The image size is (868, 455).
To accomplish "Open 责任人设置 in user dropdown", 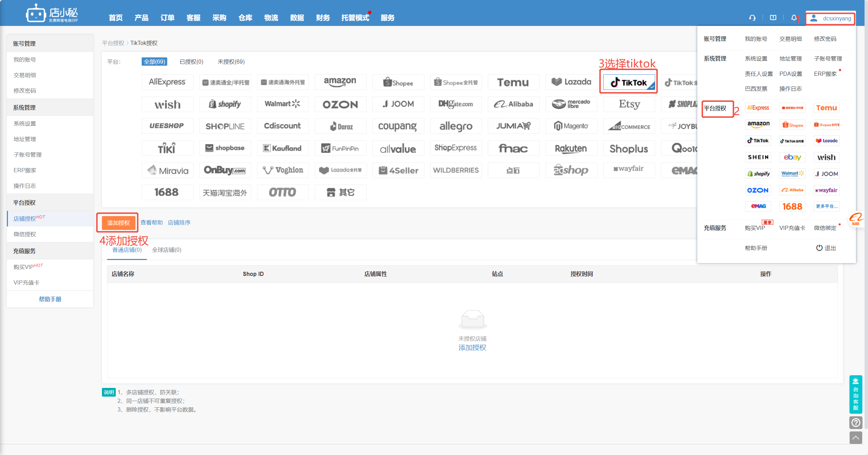I will coord(759,74).
